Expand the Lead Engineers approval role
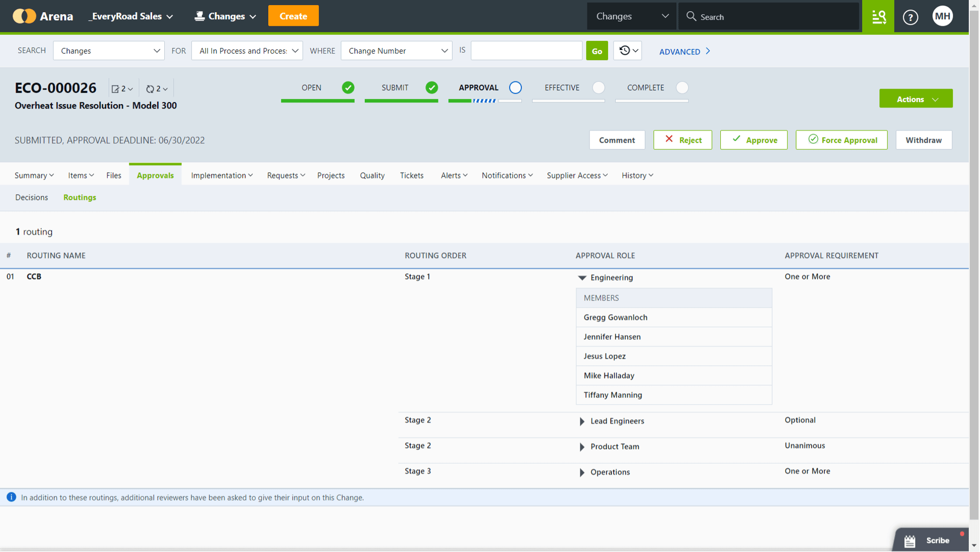 (582, 421)
